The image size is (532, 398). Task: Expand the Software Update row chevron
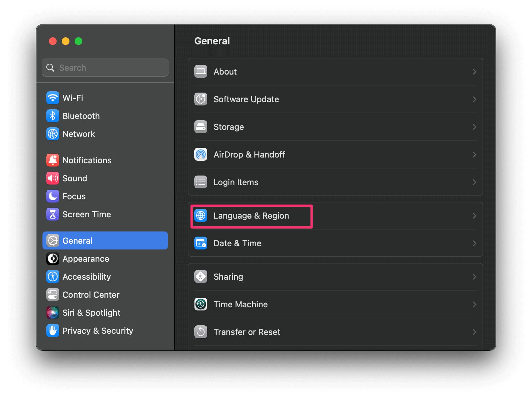pyautogui.click(x=474, y=99)
